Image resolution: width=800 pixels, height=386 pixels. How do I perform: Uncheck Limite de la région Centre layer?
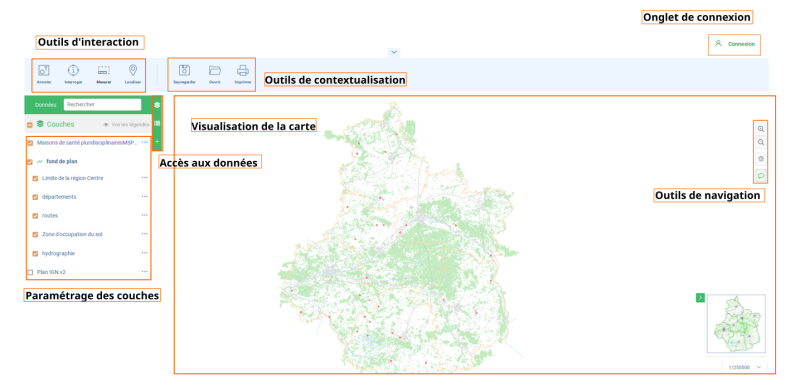pyautogui.click(x=35, y=178)
